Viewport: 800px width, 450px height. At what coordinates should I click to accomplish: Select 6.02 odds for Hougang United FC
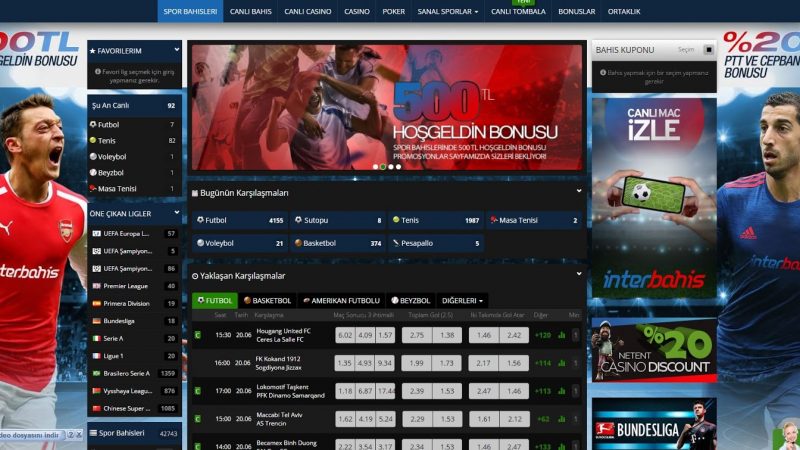[x=345, y=335]
